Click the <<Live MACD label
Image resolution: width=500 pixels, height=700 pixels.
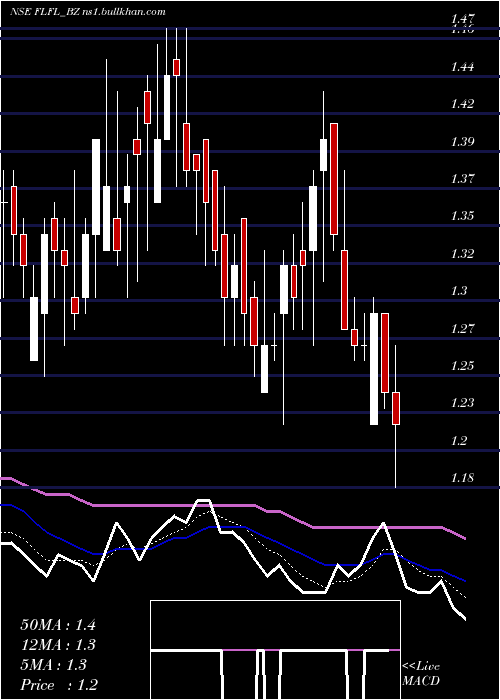point(421,673)
